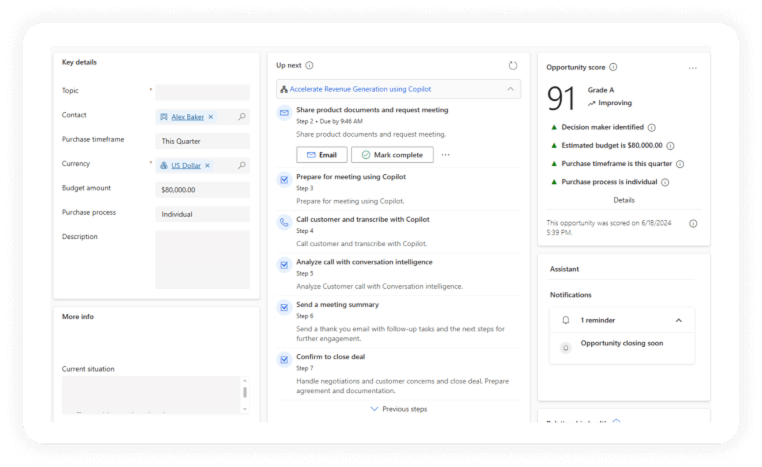Viewport: 762px width, 467px height.
Task: Check the Analyze call with conversation intelligence task
Action: [284, 264]
